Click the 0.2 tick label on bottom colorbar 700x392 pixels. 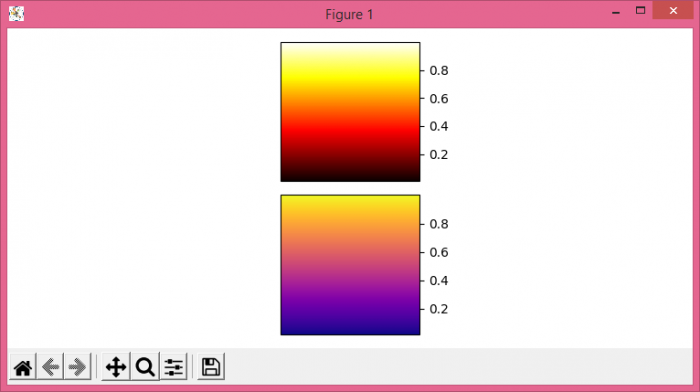(x=439, y=309)
